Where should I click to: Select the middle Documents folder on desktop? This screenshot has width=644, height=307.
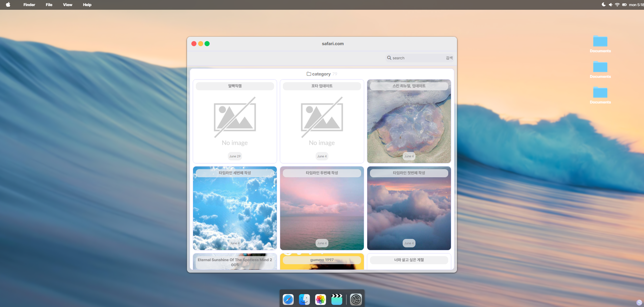600,70
